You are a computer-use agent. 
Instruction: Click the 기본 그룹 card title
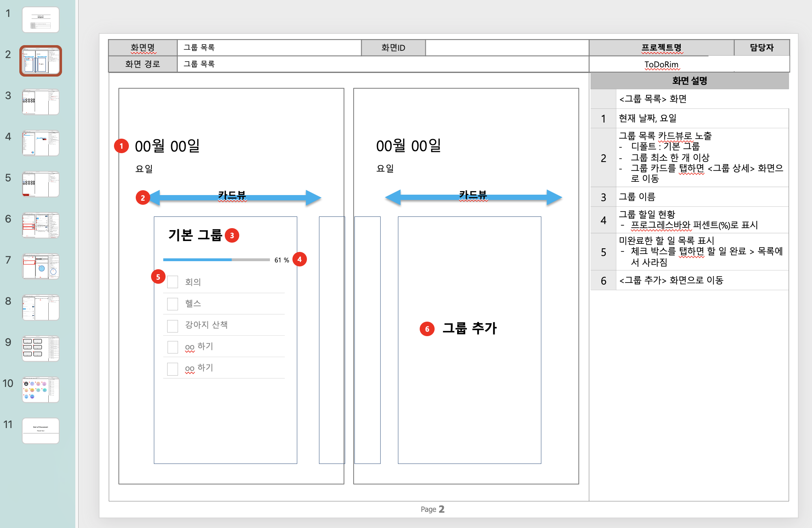(195, 235)
